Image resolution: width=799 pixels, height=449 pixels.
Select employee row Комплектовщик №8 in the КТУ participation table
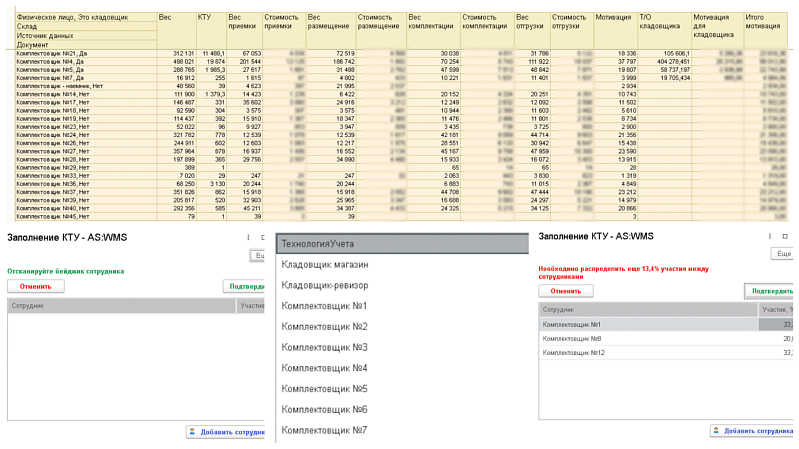point(666,338)
